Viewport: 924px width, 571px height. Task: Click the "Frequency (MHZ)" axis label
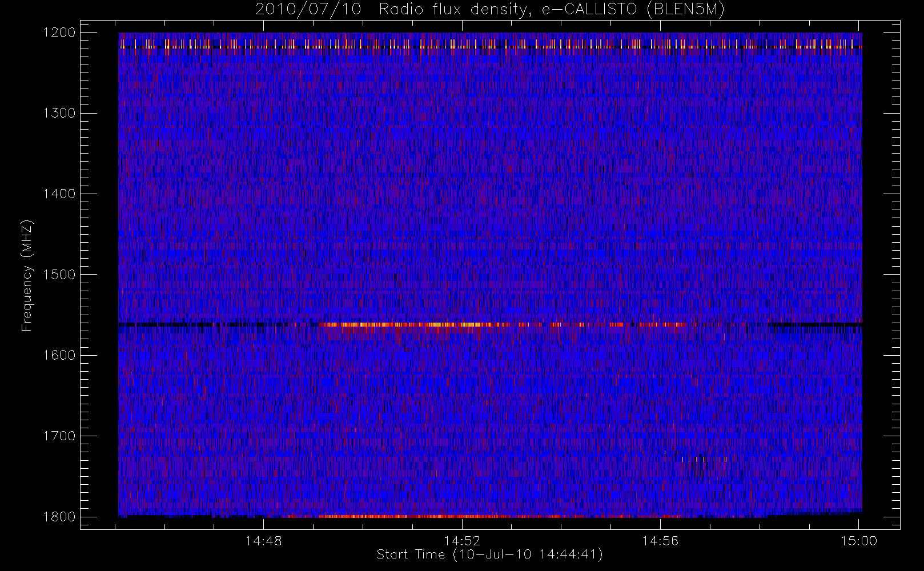point(27,275)
